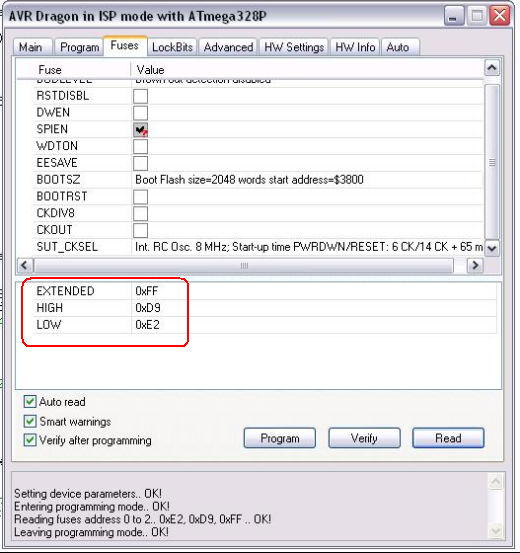Click the Read fuses button
This screenshot has height=553, width=520.
(448, 438)
